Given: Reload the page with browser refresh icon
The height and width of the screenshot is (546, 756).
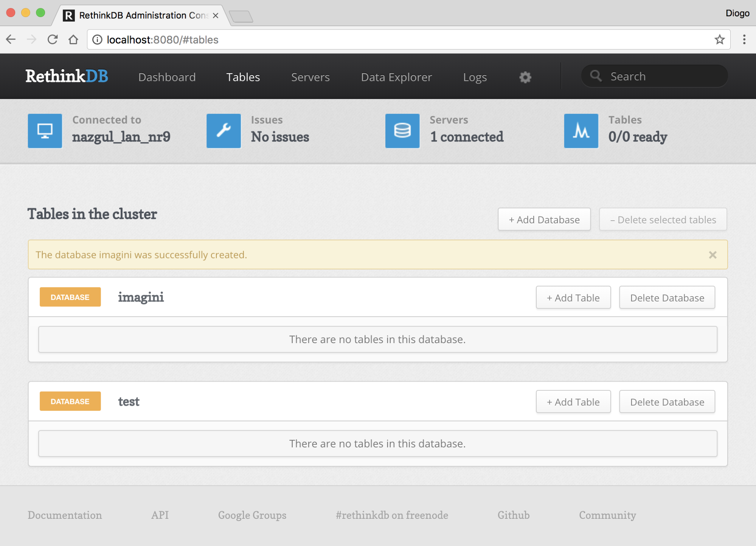Looking at the screenshot, I should click(53, 40).
